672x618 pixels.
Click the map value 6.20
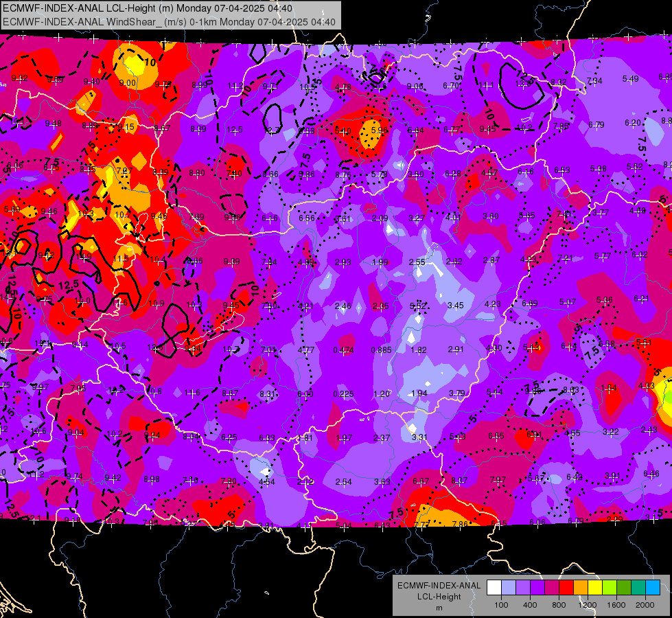tap(633, 123)
